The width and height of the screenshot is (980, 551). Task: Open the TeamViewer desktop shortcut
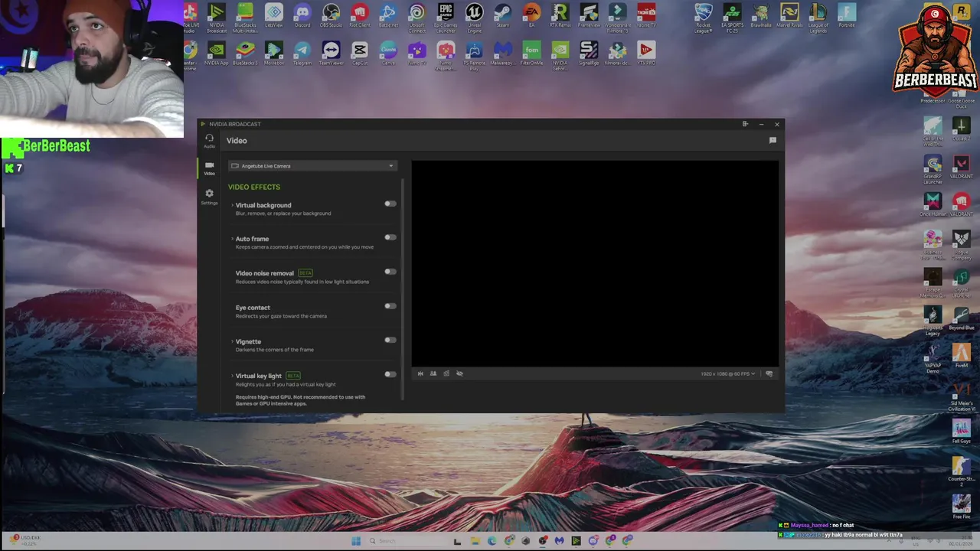click(x=331, y=54)
